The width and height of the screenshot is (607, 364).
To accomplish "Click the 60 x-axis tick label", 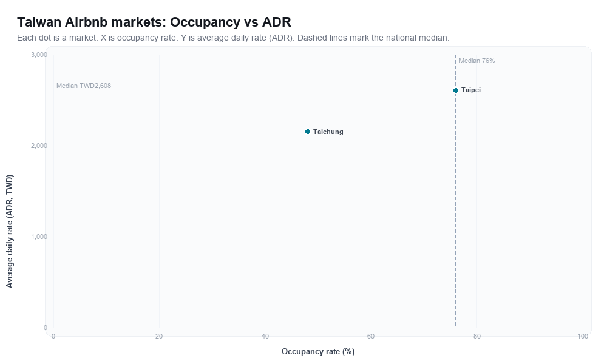I will coord(371,336).
